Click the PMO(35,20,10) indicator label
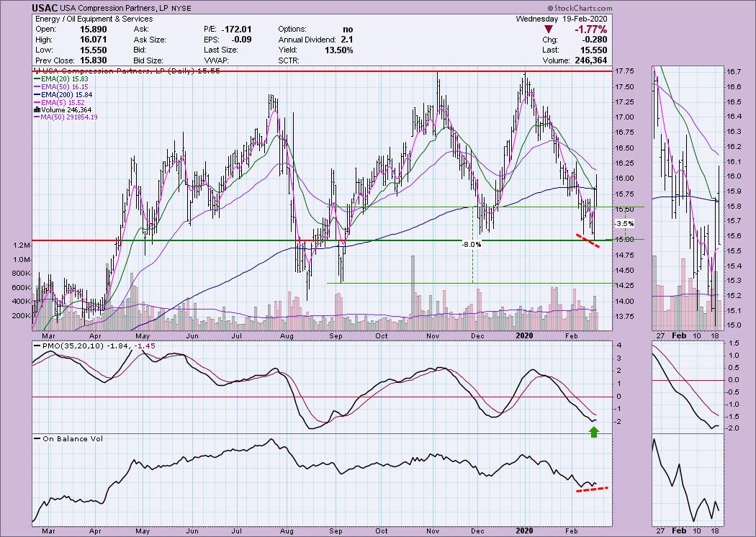The height and width of the screenshot is (537, 756). point(72,346)
